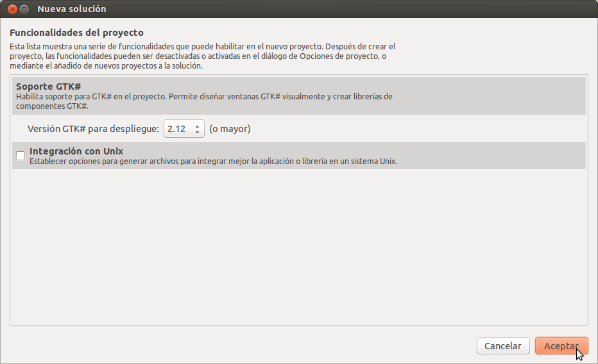The height and width of the screenshot is (364, 598).
Task: Increase the GTK# version with up arrow
Action: point(197,126)
